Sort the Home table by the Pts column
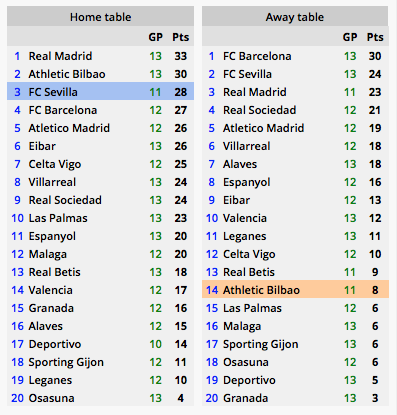Viewport: 397px width, 415px height. tap(181, 37)
